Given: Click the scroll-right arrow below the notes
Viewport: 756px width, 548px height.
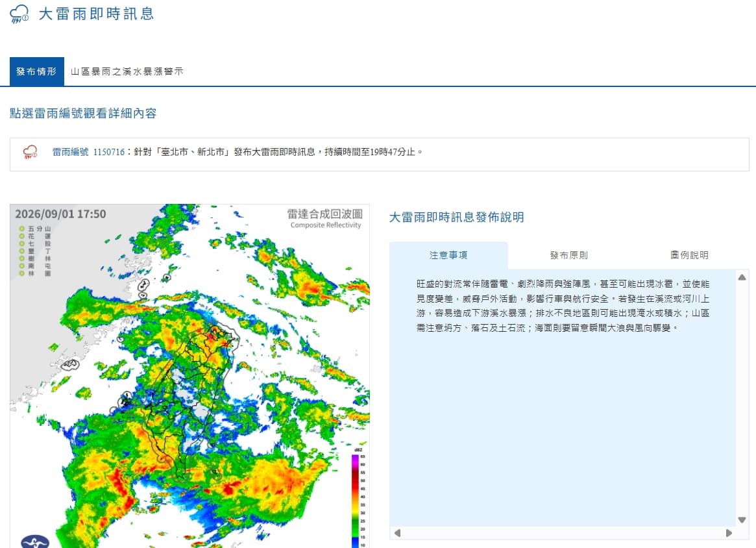Looking at the screenshot, I should 729,533.
